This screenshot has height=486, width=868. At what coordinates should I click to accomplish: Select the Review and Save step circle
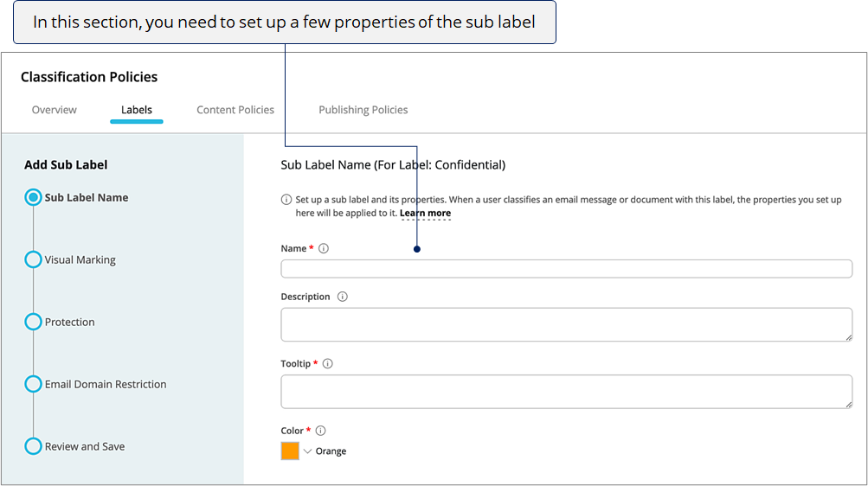pos(33,446)
